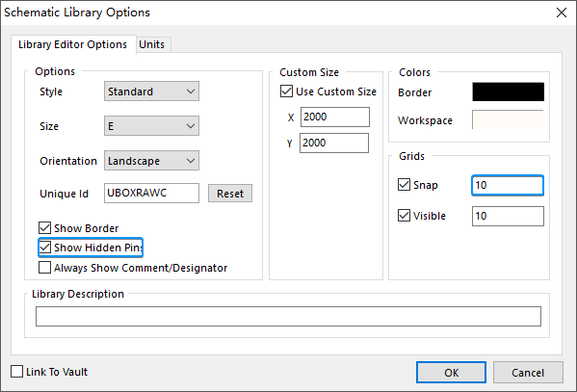Disable Use Custom Size option

286,91
